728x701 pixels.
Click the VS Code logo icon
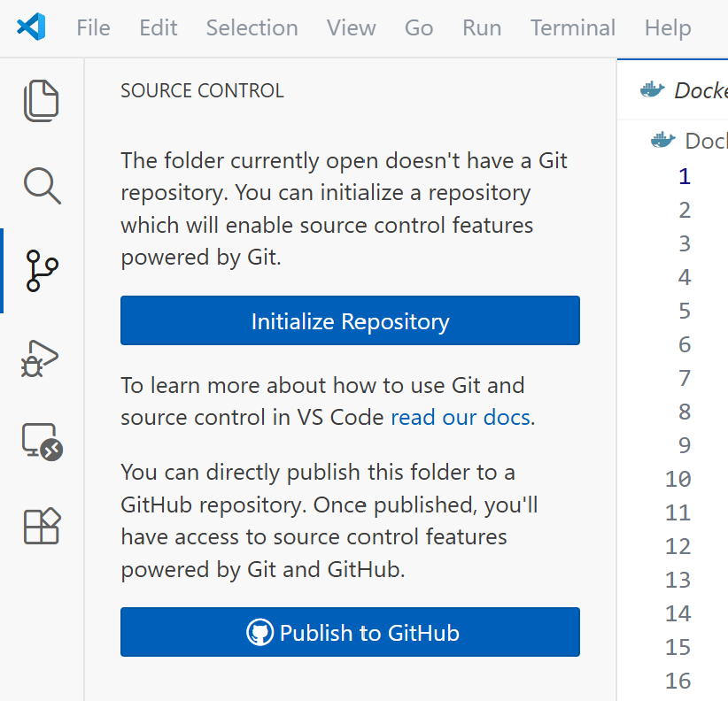(x=32, y=27)
